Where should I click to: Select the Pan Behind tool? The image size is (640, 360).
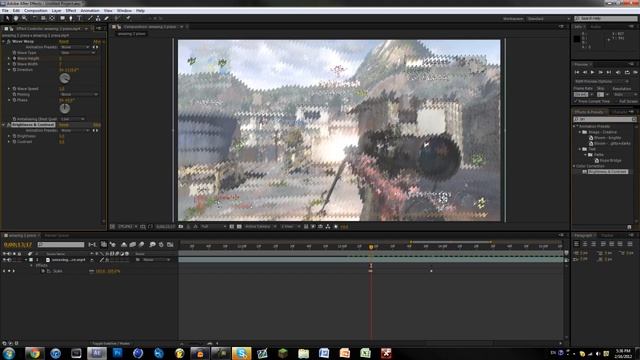click(x=52, y=18)
